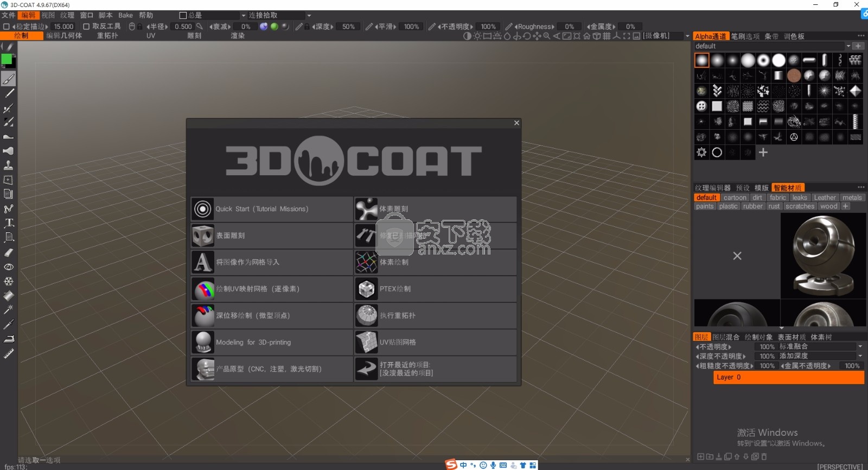Toggle the dark sphere gloss channel button
This screenshot has height=470, width=868.
(285, 26)
